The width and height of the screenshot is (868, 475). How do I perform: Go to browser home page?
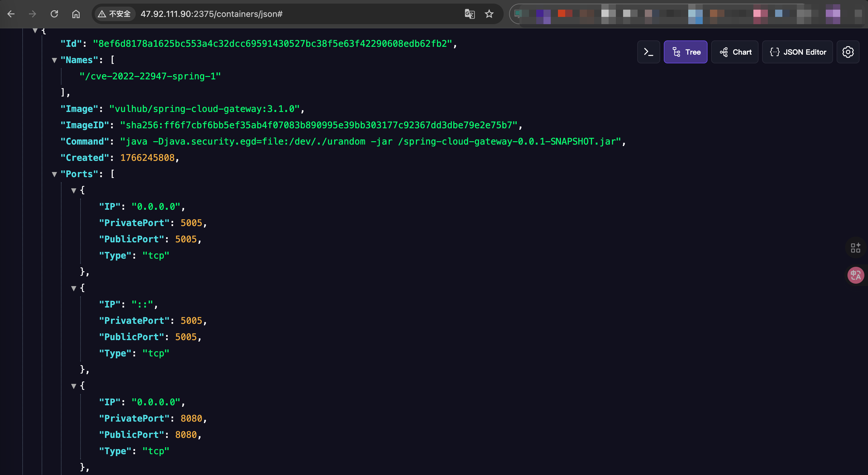pyautogui.click(x=76, y=14)
